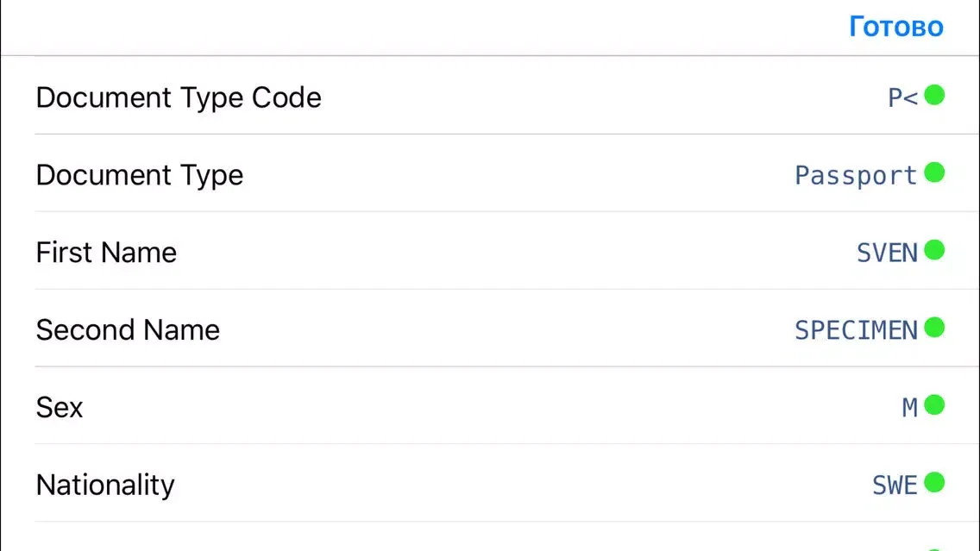The height and width of the screenshot is (551, 980).
Task: Click the Passport value text
Action: pos(856,176)
